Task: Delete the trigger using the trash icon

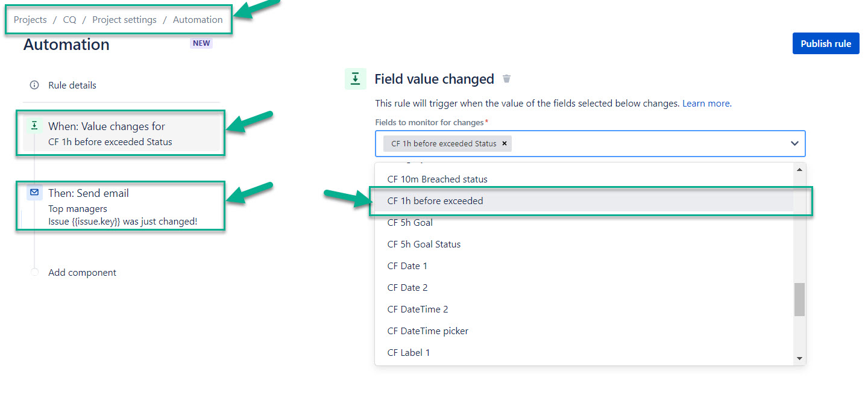Action: pyautogui.click(x=507, y=79)
